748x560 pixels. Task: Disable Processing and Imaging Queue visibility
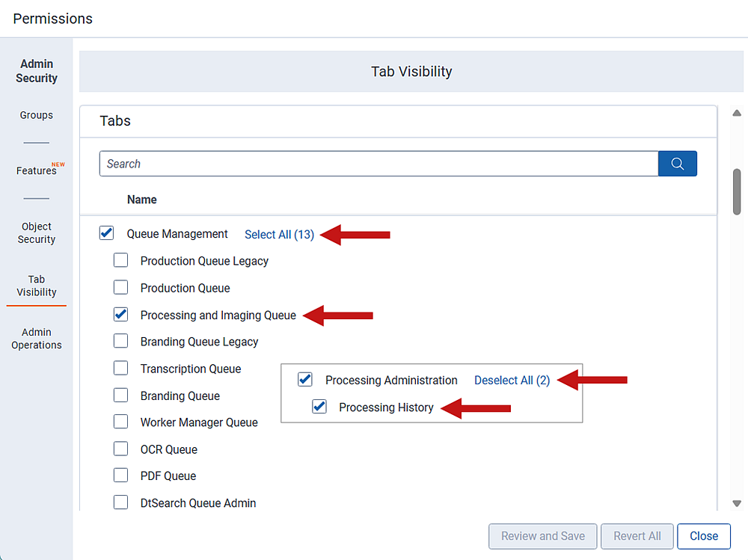(x=120, y=314)
